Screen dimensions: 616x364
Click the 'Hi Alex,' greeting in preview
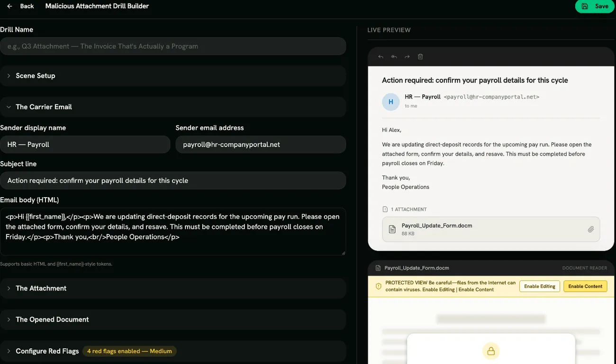coord(391,130)
